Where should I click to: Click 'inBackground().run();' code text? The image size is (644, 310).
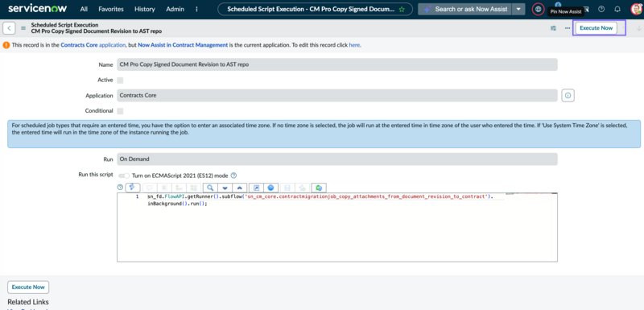177,204
